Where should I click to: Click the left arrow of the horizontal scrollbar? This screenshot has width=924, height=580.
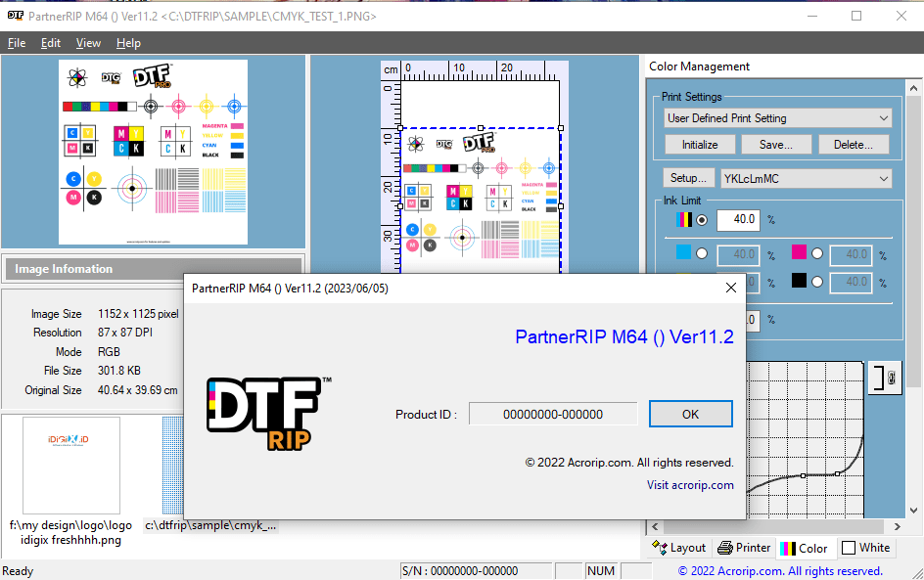tap(655, 526)
